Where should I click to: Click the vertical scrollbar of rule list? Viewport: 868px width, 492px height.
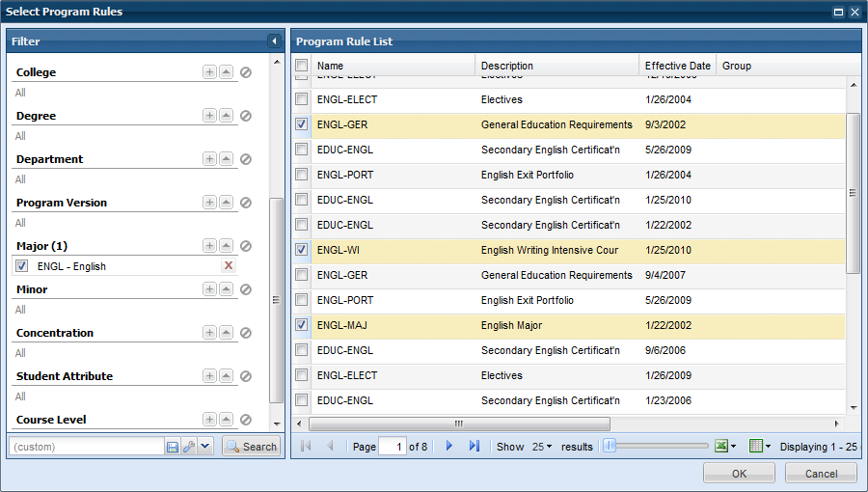(854, 193)
